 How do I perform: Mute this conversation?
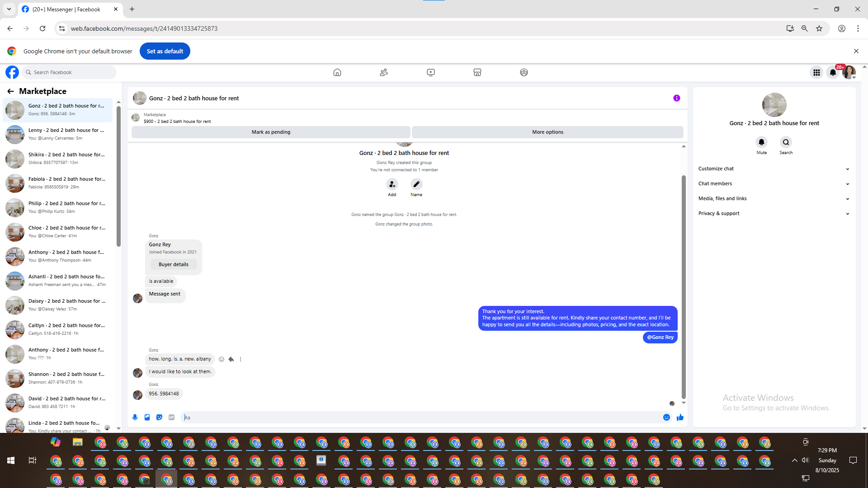pyautogui.click(x=761, y=142)
